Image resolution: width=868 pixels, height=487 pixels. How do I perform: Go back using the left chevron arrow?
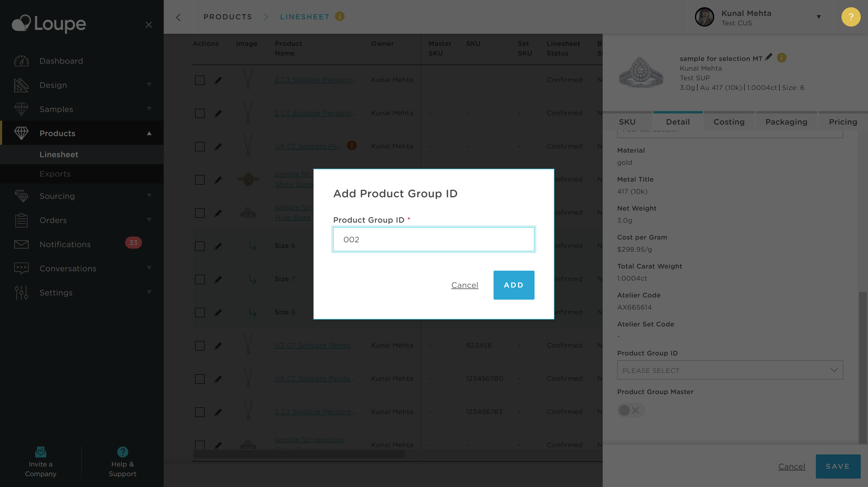click(x=178, y=17)
